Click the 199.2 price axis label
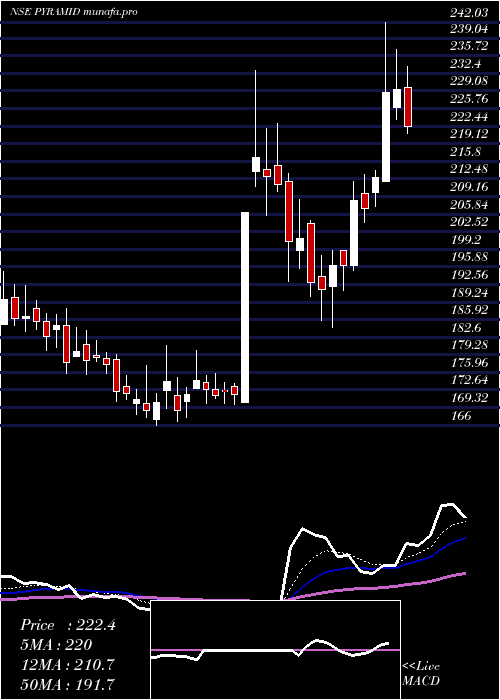The height and width of the screenshot is (700, 500). click(x=466, y=240)
